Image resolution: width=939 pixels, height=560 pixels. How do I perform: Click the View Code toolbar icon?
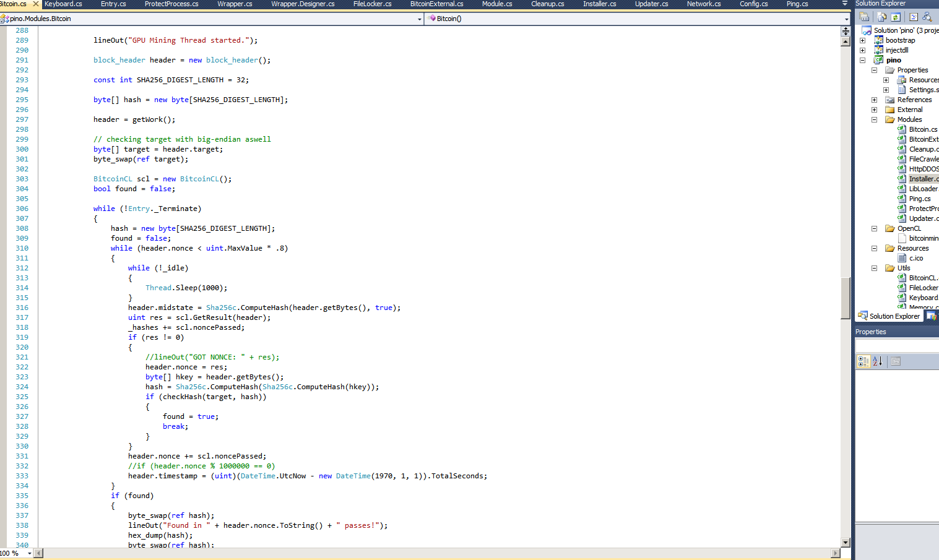[x=914, y=17]
